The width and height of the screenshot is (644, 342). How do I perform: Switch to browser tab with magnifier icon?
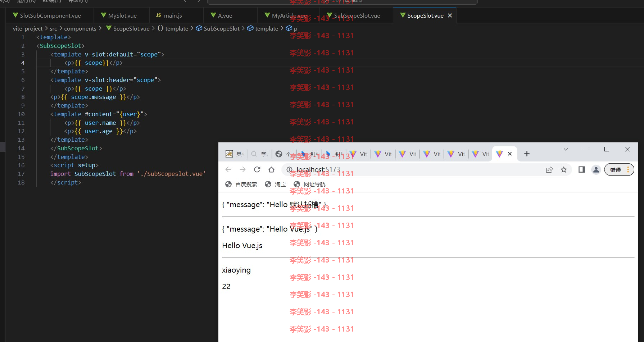coord(259,154)
